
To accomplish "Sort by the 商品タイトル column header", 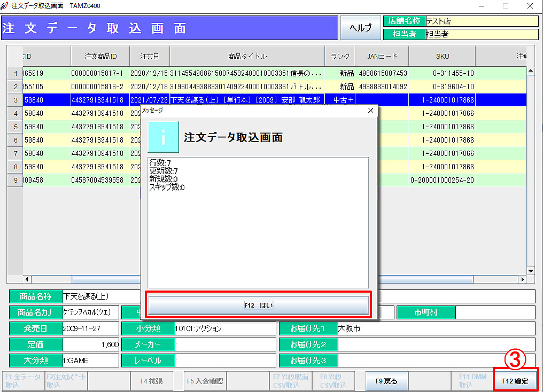I will 247,56.
